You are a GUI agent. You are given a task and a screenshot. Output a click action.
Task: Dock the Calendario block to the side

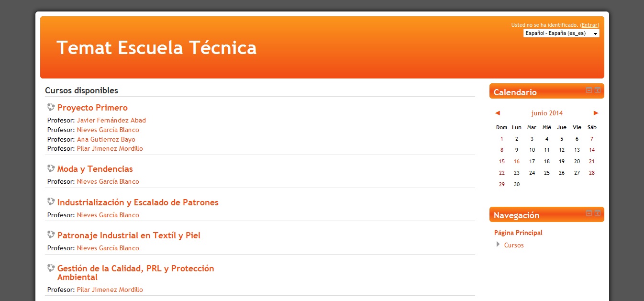[598, 90]
